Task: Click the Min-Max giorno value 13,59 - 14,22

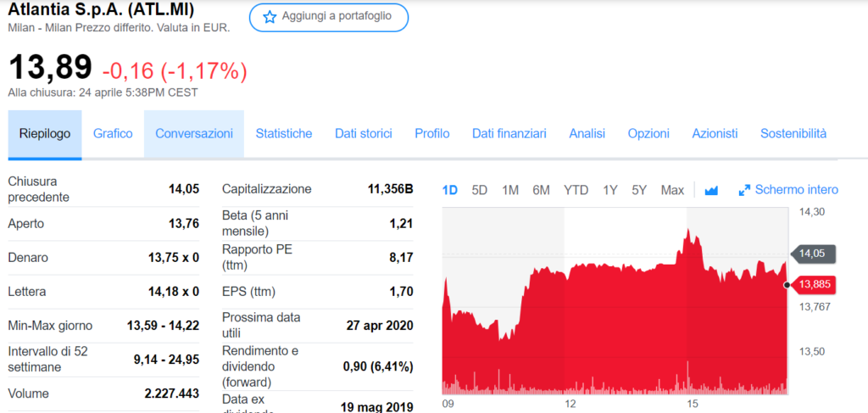Action: [164, 326]
